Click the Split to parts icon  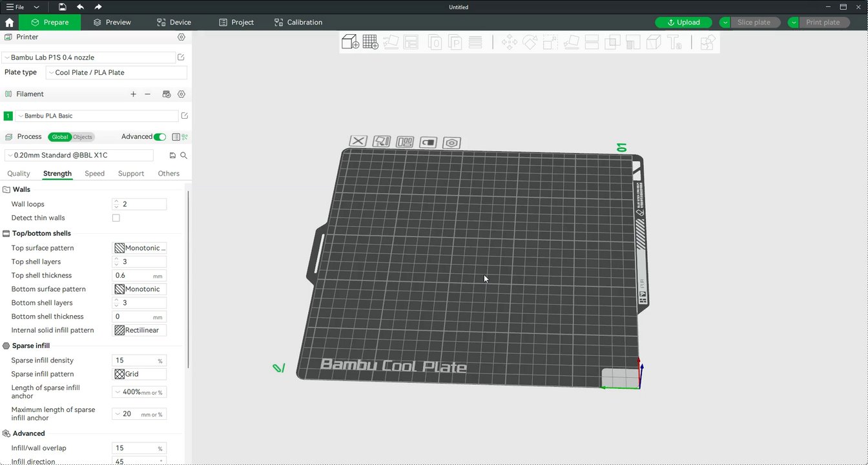[455, 43]
